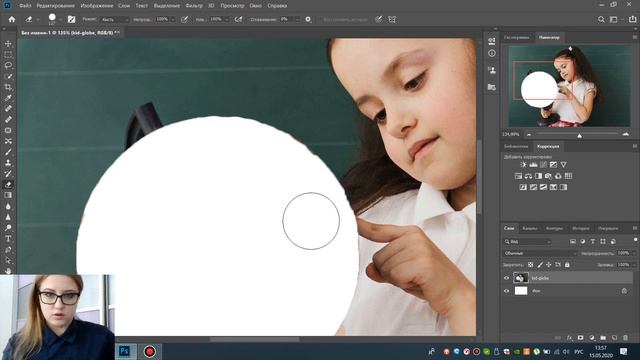Open the layer filter kind dropdown

(527, 242)
